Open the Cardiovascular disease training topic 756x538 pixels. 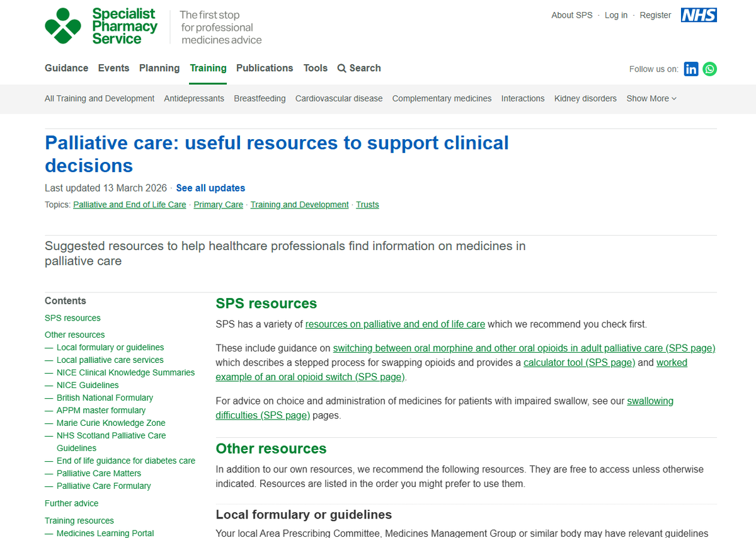[339, 98]
